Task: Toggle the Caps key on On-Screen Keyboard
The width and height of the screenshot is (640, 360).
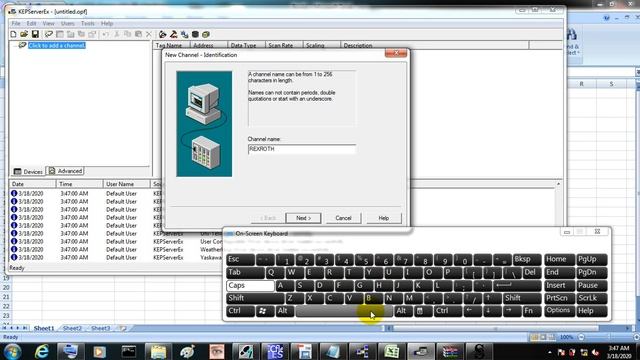Action: [250, 286]
